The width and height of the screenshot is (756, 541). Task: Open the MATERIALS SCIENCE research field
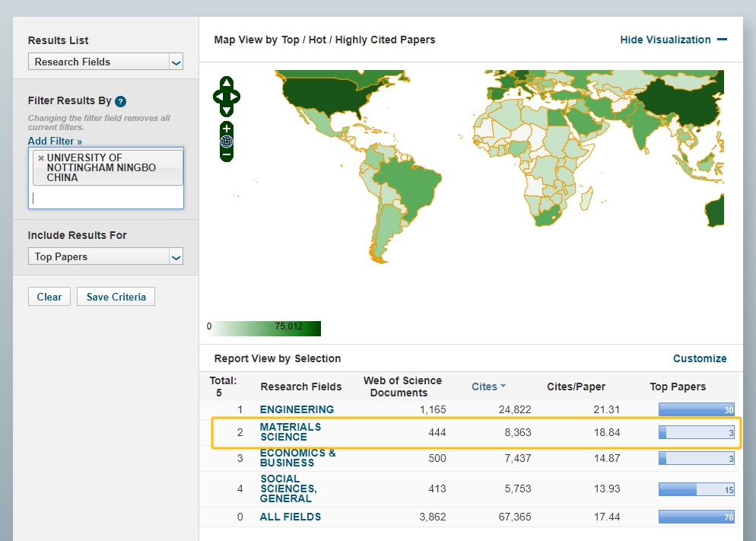[291, 432]
